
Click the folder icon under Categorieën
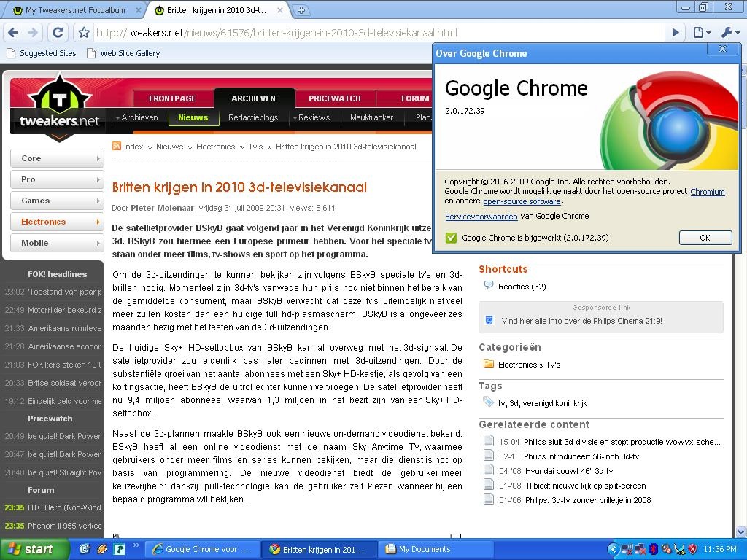pos(488,364)
